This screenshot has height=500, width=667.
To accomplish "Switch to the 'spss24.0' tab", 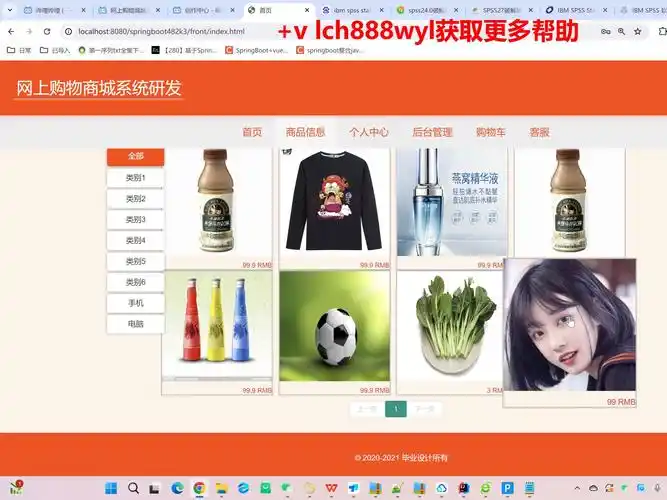I will click(x=427, y=10).
